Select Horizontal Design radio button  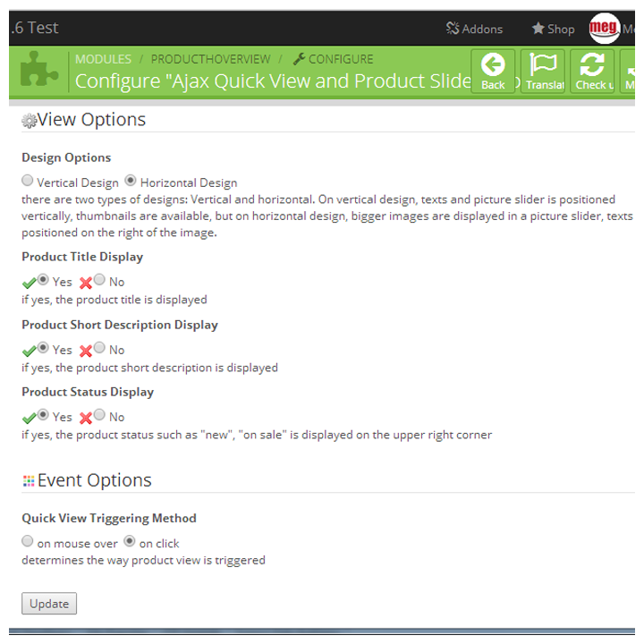tap(131, 181)
